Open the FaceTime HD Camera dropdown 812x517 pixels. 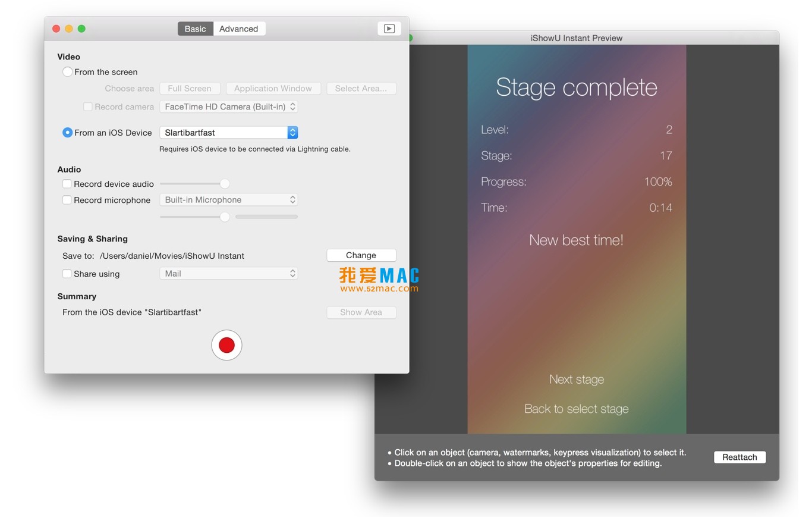228,106
